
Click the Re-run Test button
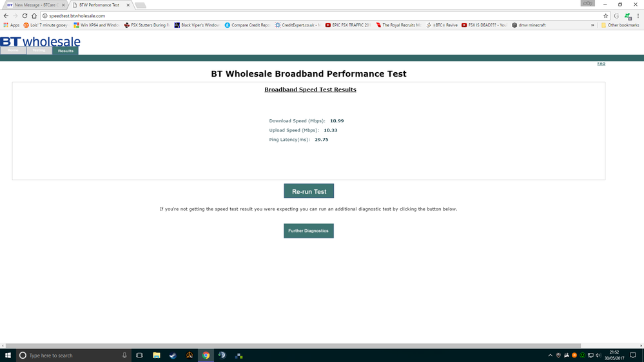click(x=309, y=191)
